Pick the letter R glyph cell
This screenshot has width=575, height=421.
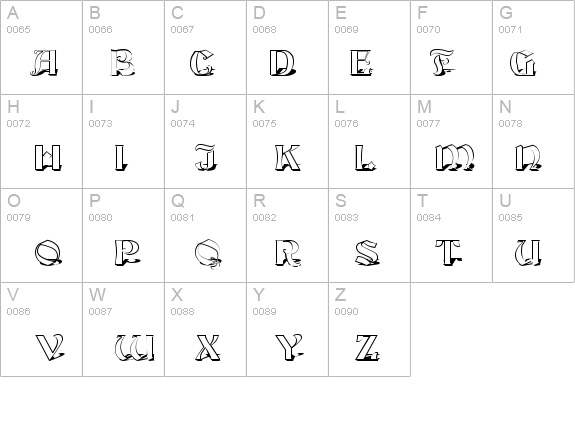point(288,235)
